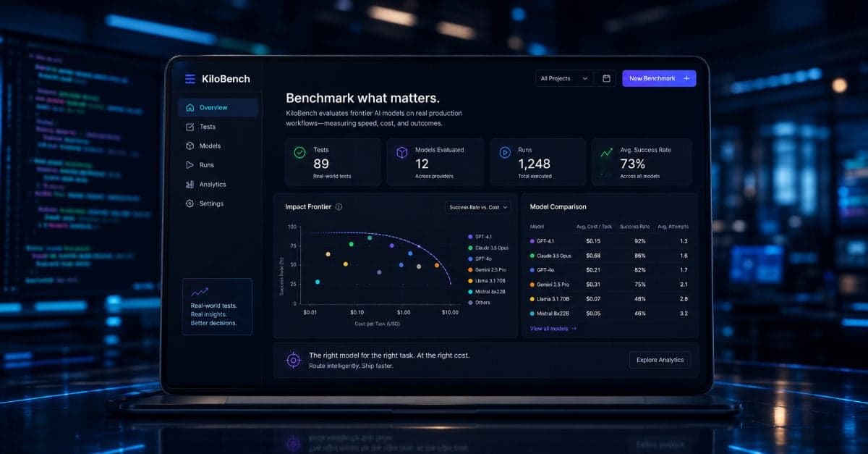Click the blue play icon on Runs card
The image size is (868, 454).
tap(505, 153)
